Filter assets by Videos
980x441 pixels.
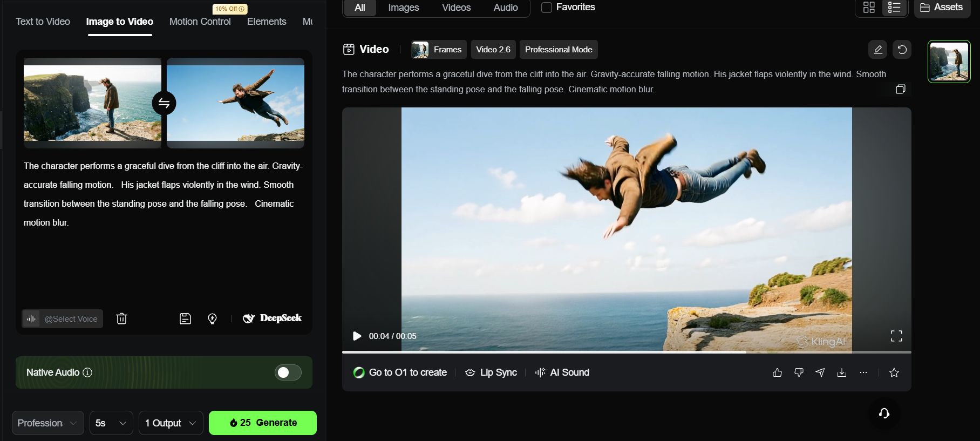[x=456, y=8]
